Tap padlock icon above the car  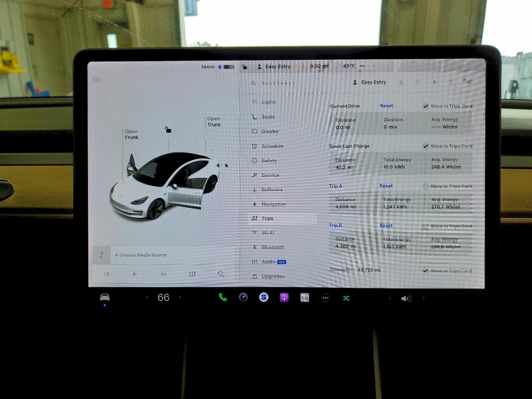168,130
